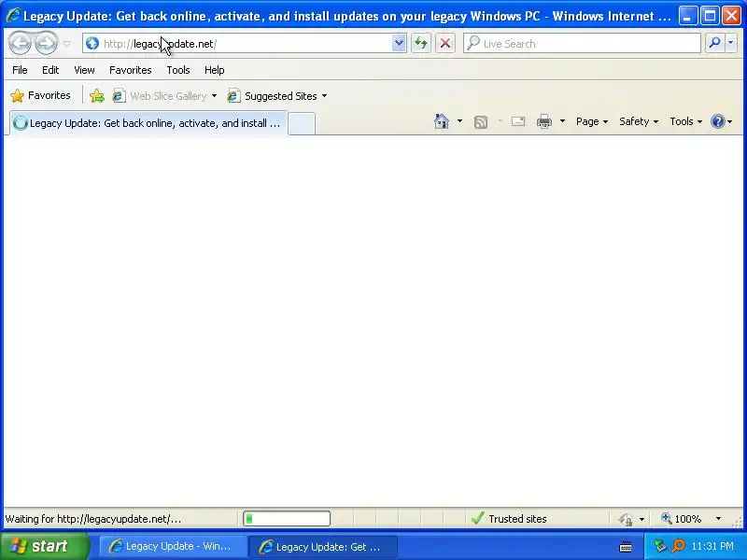Open a new blank tab
Viewport: 747px width, 560px height.
[x=302, y=124]
